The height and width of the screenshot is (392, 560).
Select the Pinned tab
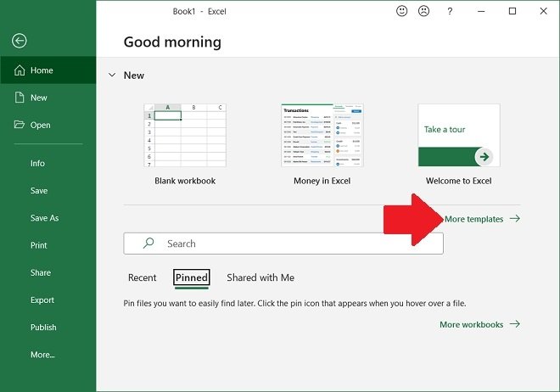pos(192,277)
